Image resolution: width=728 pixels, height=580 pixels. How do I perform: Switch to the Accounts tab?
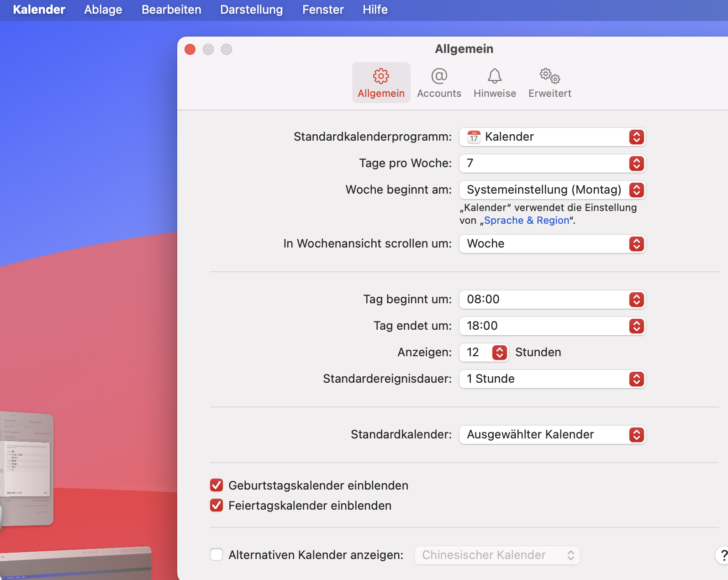click(x=439, y=83)
